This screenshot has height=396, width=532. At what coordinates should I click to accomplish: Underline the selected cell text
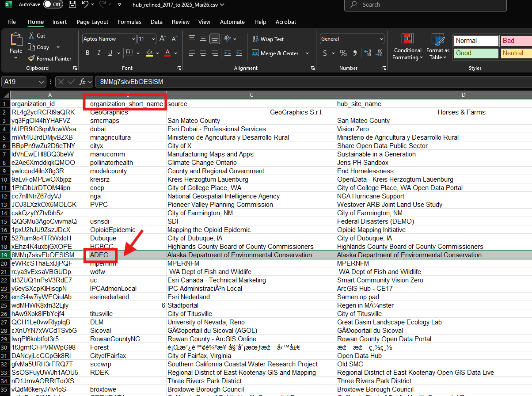(110, 53)
